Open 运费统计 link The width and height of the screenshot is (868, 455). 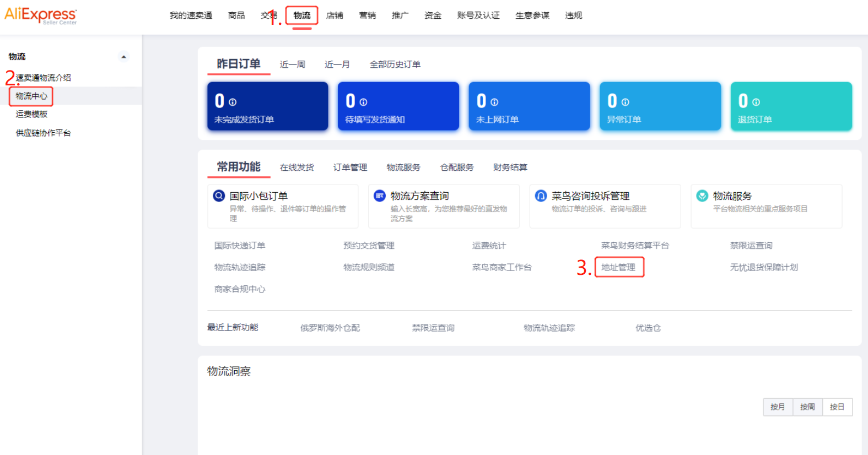489,246
